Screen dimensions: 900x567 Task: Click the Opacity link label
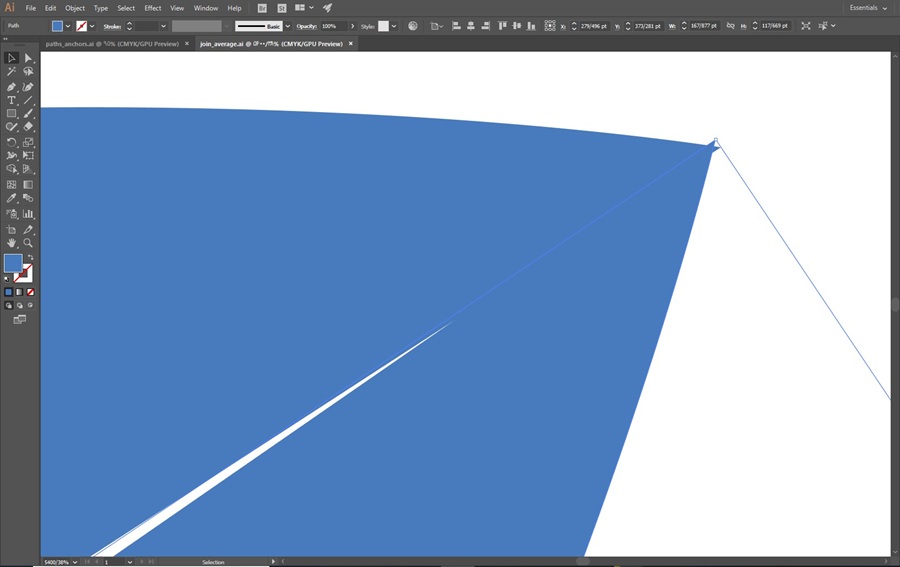click(307, 26)
